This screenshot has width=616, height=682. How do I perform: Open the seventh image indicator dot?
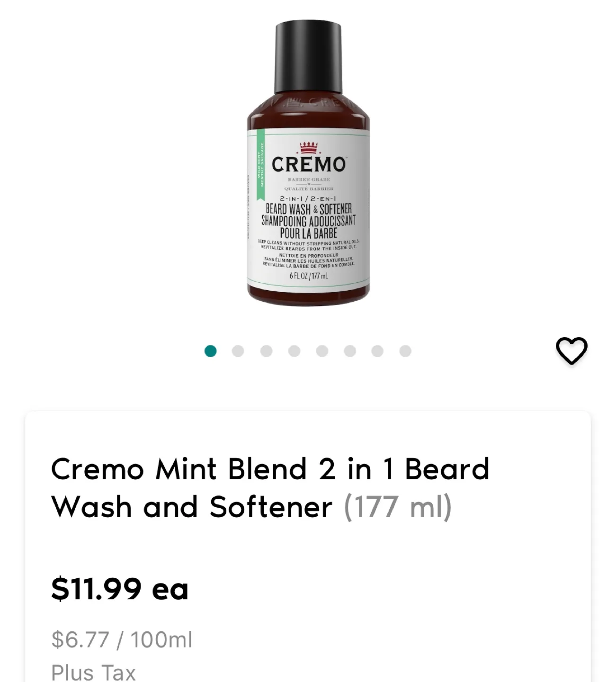click(x=377, y=350)
